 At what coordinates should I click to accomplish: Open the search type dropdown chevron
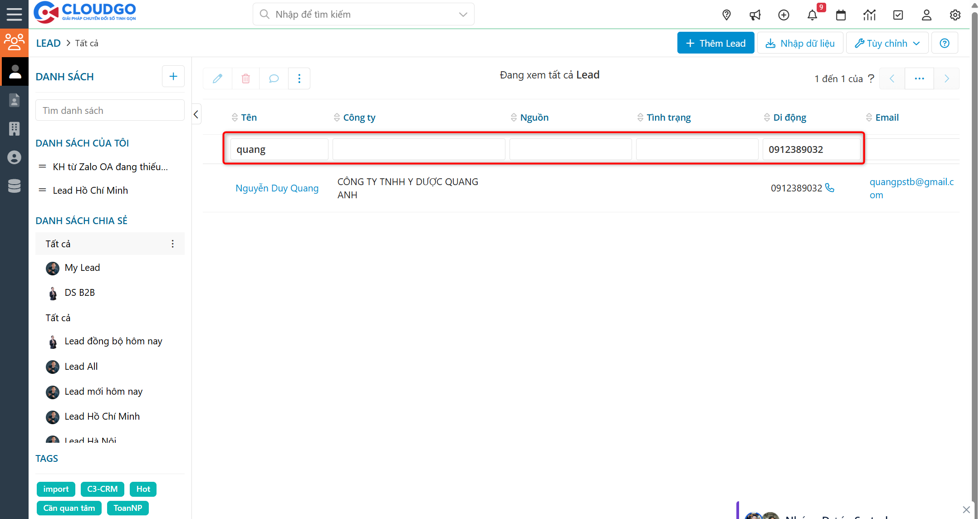pyautogui.click(x=463, y=14)
